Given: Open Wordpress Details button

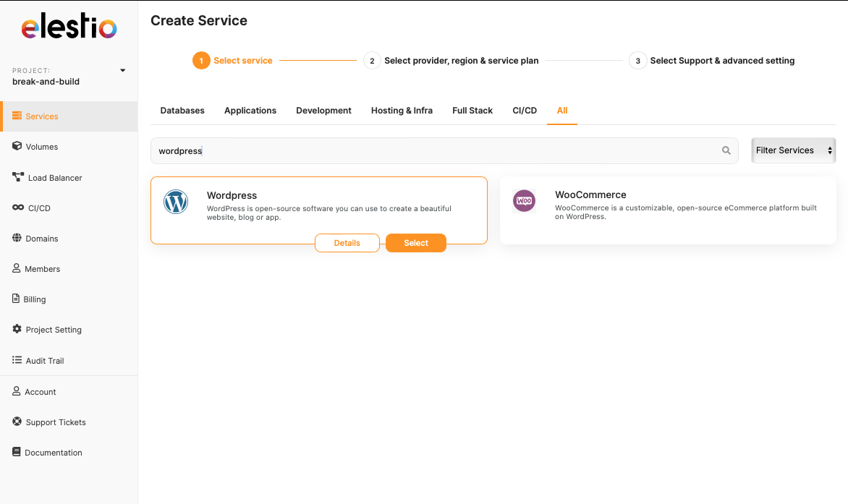Looking at the screenshot, I should click(347, 243).
